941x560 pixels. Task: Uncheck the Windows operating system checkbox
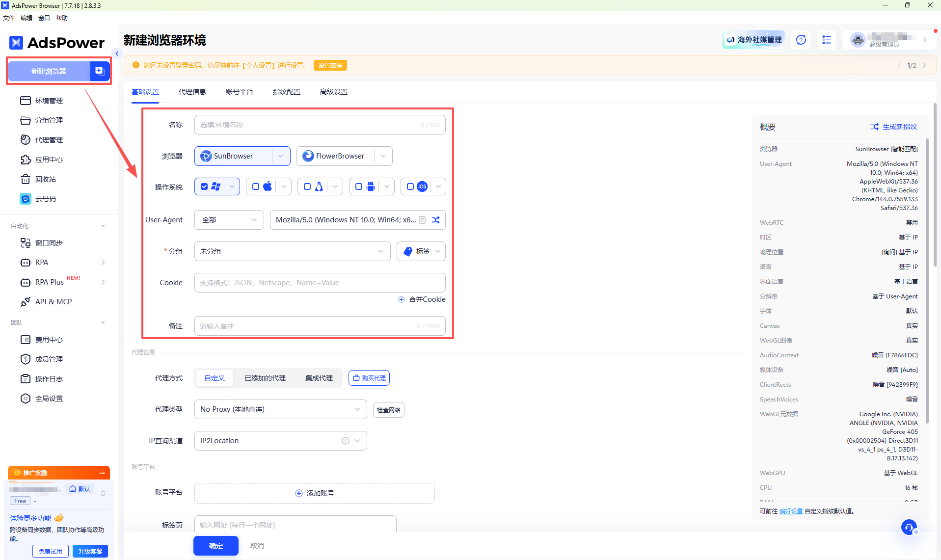(204, 187)
